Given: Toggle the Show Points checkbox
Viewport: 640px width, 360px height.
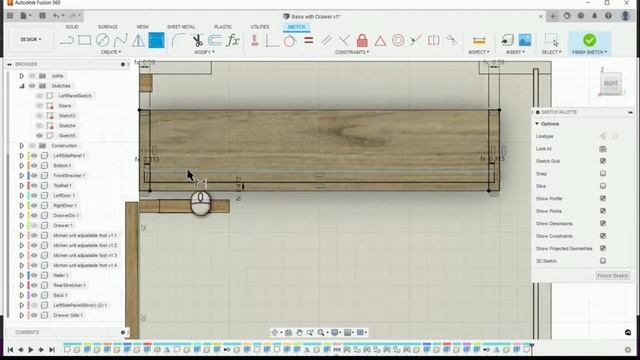Looking at the screenshot, I should tap(603, 211).
